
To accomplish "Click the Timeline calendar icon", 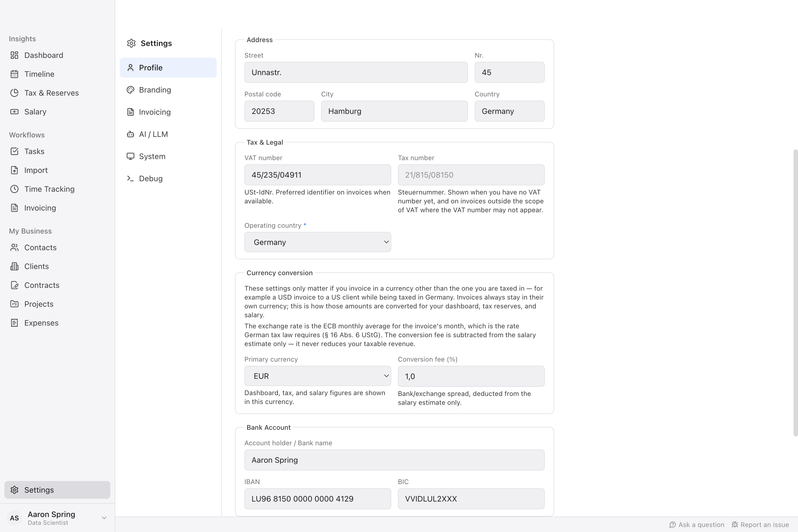I will (14, 74).
